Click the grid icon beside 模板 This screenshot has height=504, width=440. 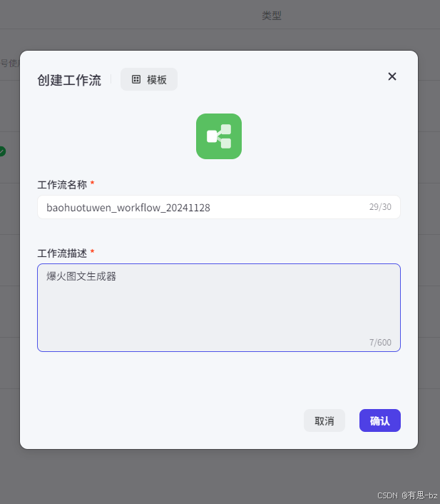coord(136,79)
